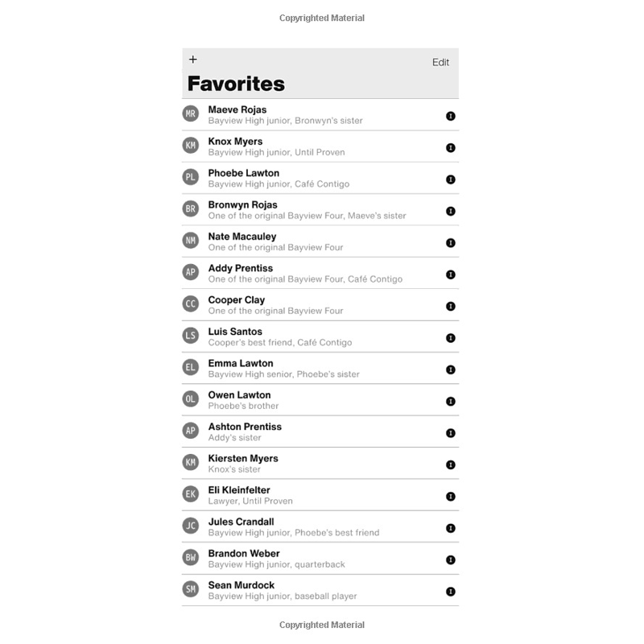644x644 pixels.
Task: Select the JC avatar of Jules Crandall
Action: coord(191,526)
